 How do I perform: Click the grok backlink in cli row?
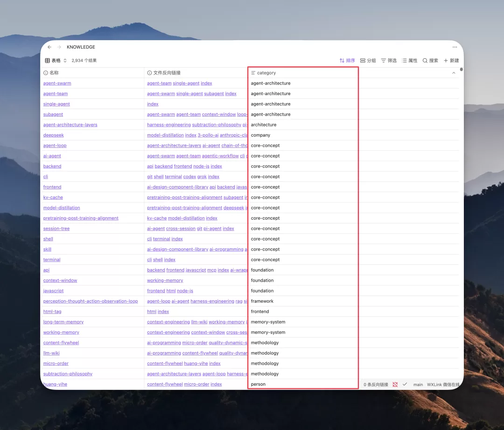coord(202,177)
